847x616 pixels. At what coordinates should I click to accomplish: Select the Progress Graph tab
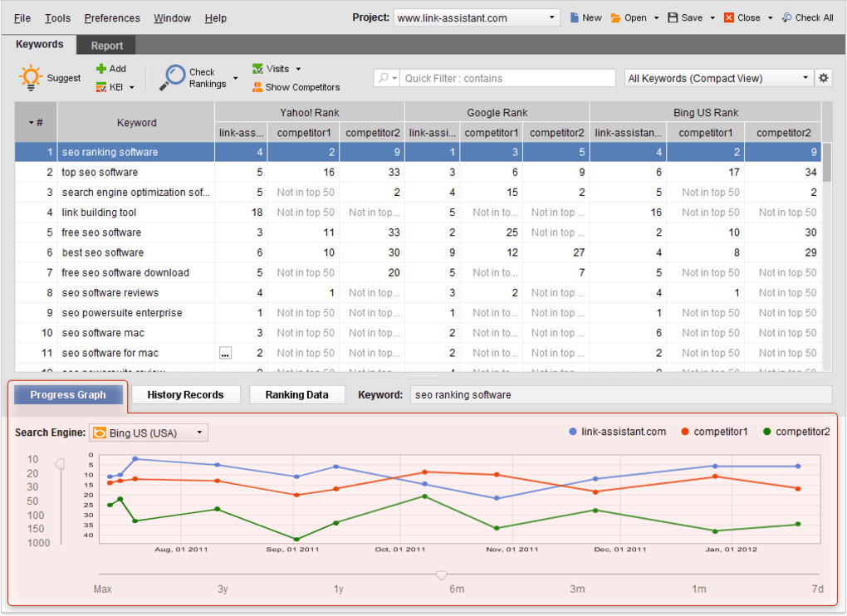(68, 394)
